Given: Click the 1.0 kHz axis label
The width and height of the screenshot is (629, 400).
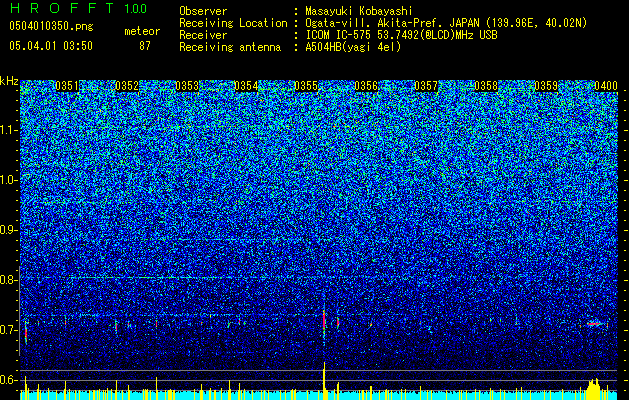Looking at the screenshot, I should 8,180.
